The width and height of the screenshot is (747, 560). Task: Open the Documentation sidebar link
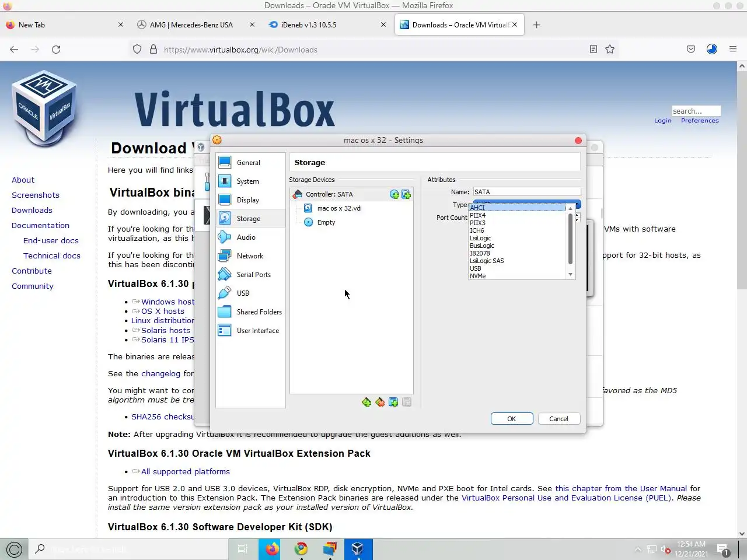[x=40, y=226]
